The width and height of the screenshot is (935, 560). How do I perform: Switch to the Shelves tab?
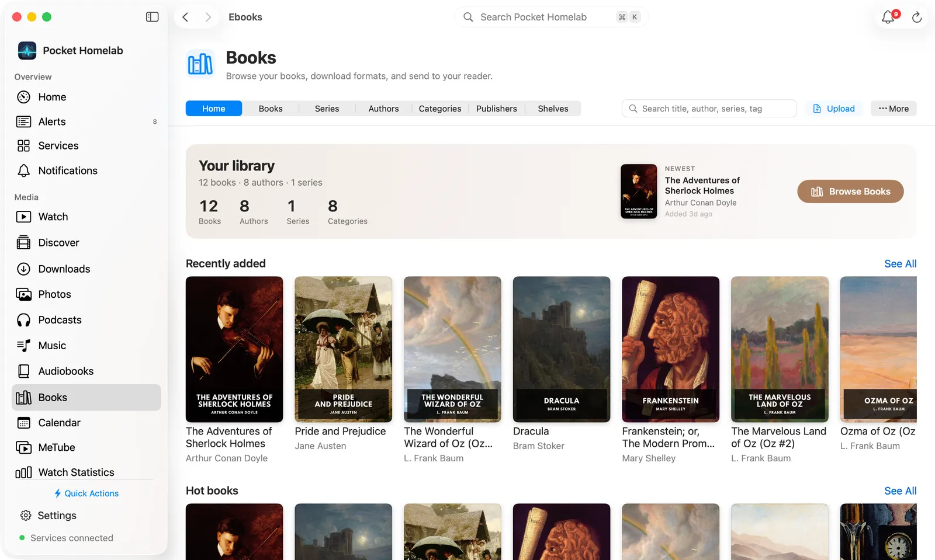click(x=553, y=109)
